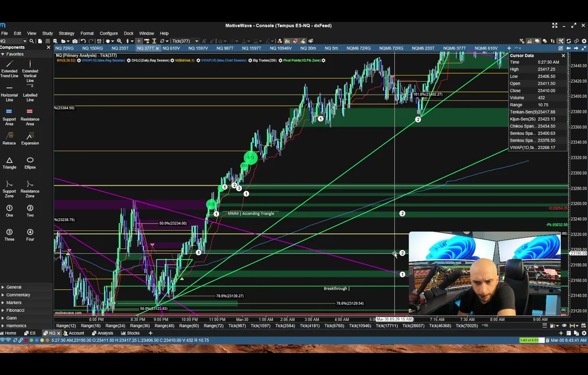588x375 pixels.
Task: Select the Extended Trend Line tool
Action: click(9, 69)
